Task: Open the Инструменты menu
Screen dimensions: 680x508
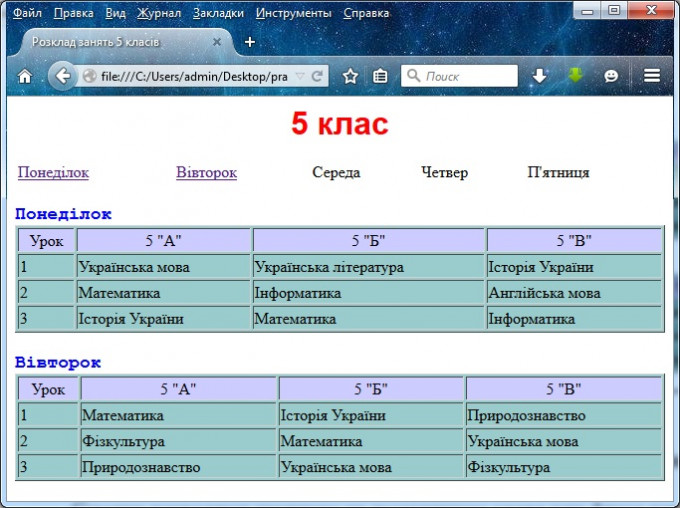Action: coord(294,13)
